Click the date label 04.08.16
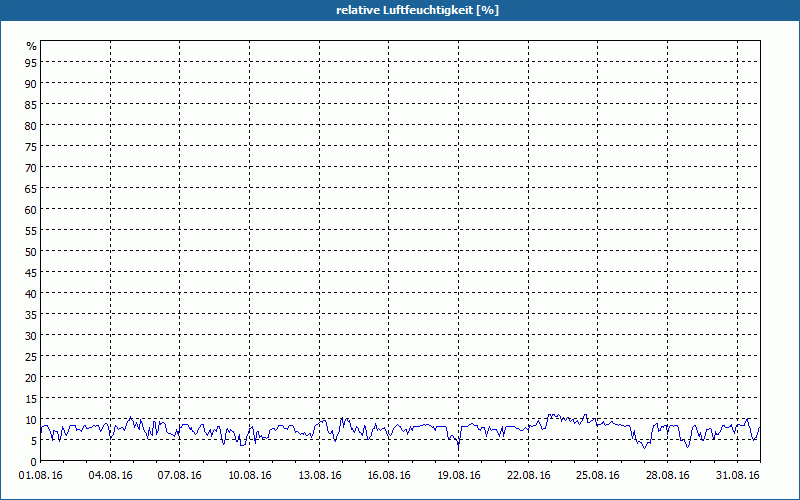The height and width of the screenshot is (500, 800). tap(110, 476)
